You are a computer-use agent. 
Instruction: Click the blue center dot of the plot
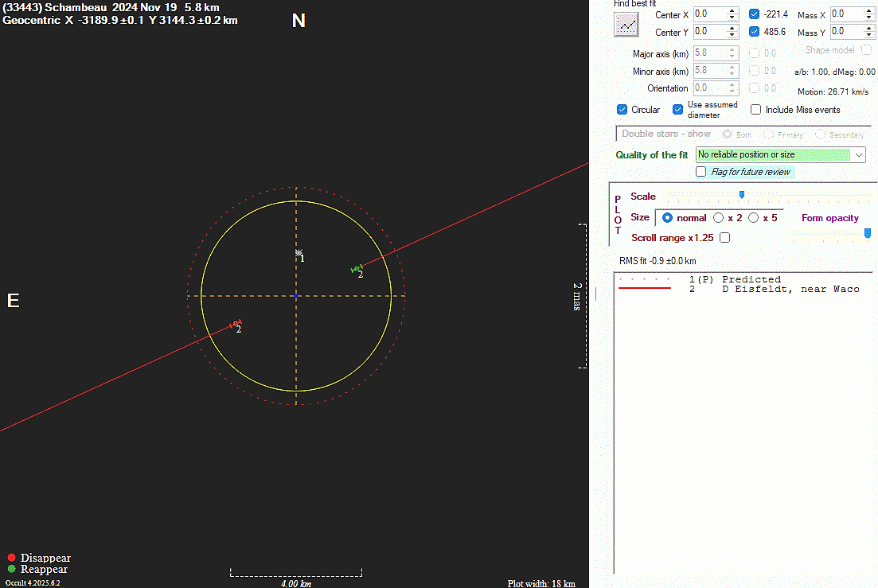tap(296, 296)
